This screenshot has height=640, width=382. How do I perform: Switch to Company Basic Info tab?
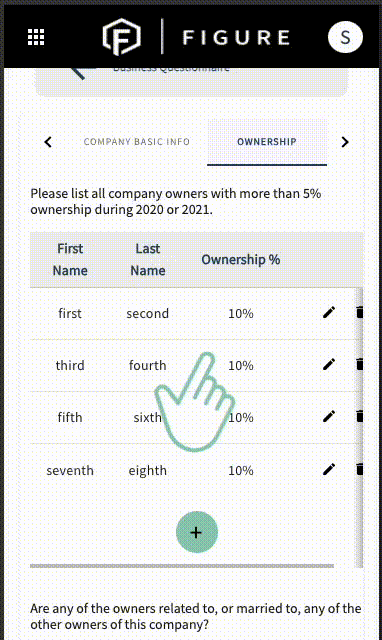coord(136,142)
